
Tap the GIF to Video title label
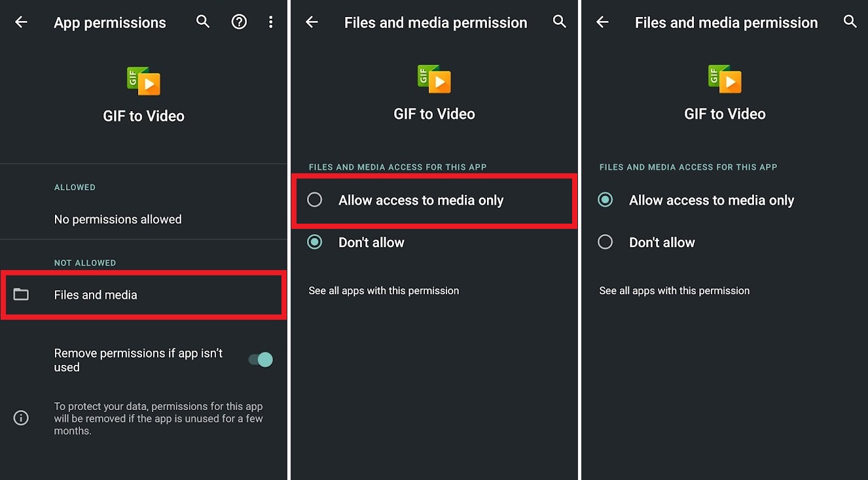[143, 116]
